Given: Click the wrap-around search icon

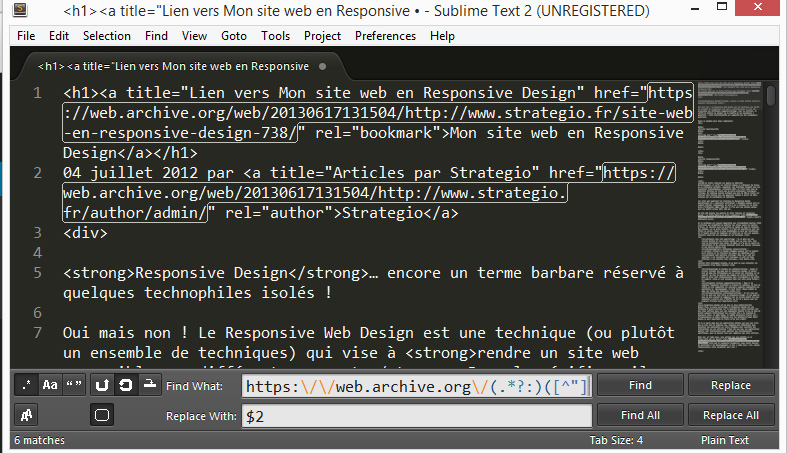Looking at the screenshot, I should click(126, 385).
